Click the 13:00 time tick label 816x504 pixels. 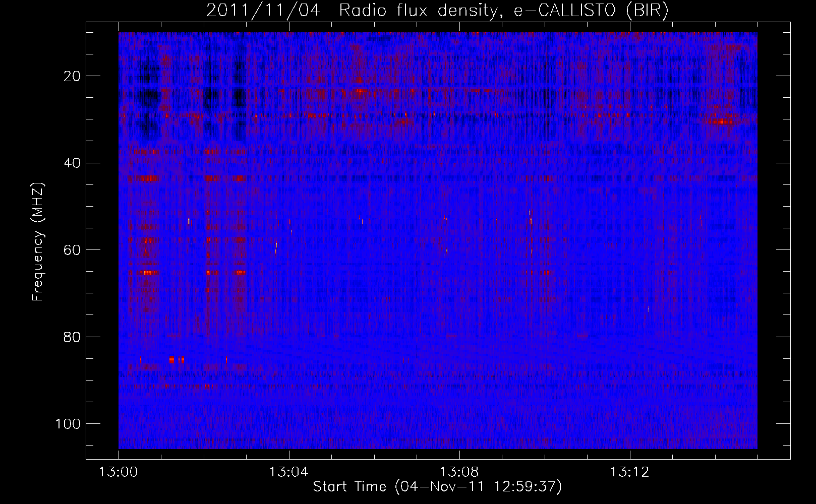pos(119,472)
